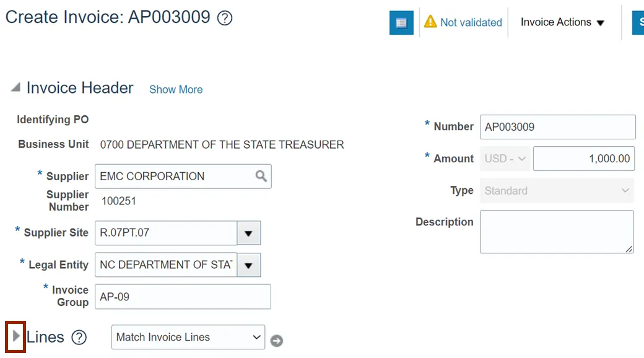Click the Amount field showing 1,000.00
644x358 pixels.
click(584, 159)
